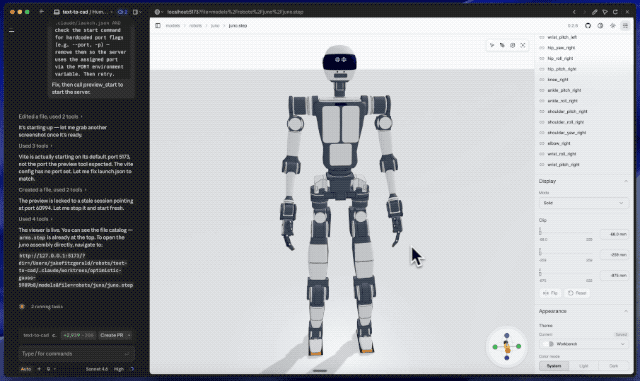
Task: Click the second clip axis slider
Action: [x=566, y=254]
